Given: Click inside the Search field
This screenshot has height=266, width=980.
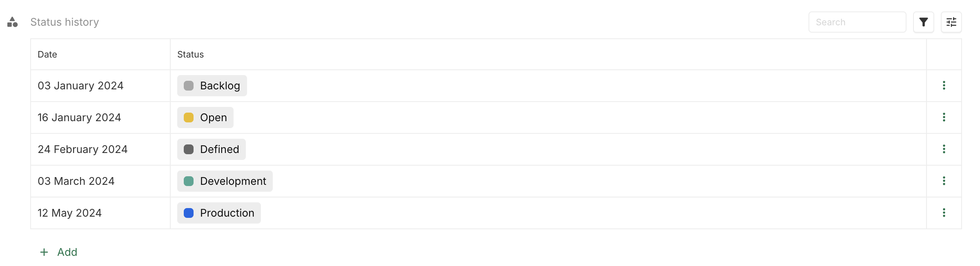Looking at the screenshot, I should point(857,22).
